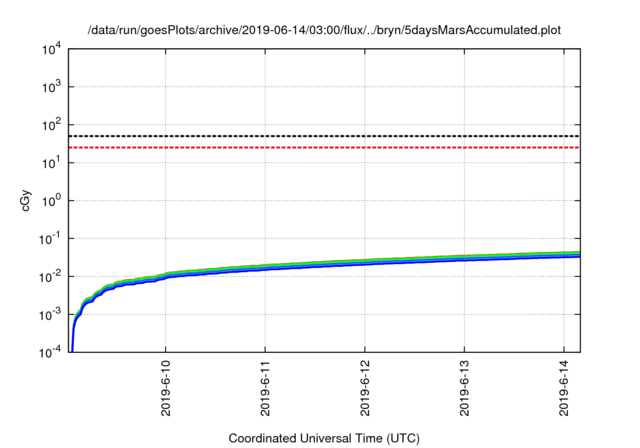
Task: Click the 2019-6-11 date tick label
Action: [x=265, y=388]
